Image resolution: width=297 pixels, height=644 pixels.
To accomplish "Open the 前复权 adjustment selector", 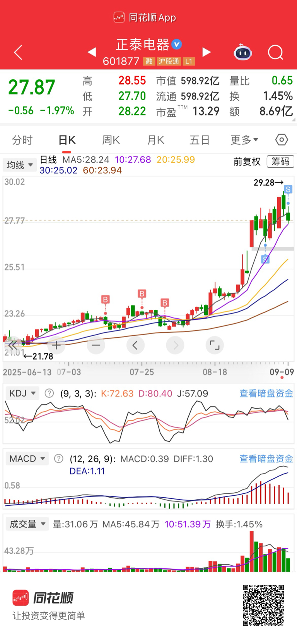I will tap(247, 161).
